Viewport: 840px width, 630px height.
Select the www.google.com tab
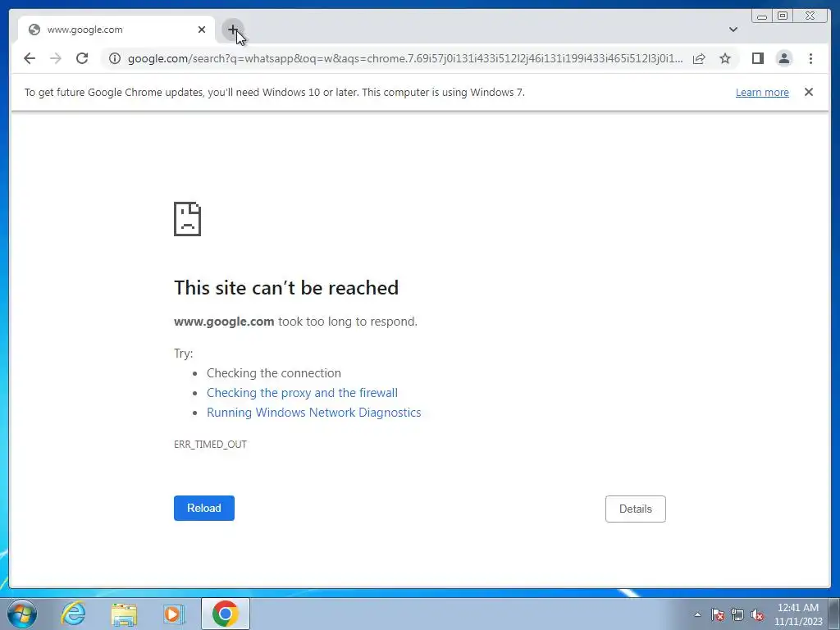tap(116, 30)
